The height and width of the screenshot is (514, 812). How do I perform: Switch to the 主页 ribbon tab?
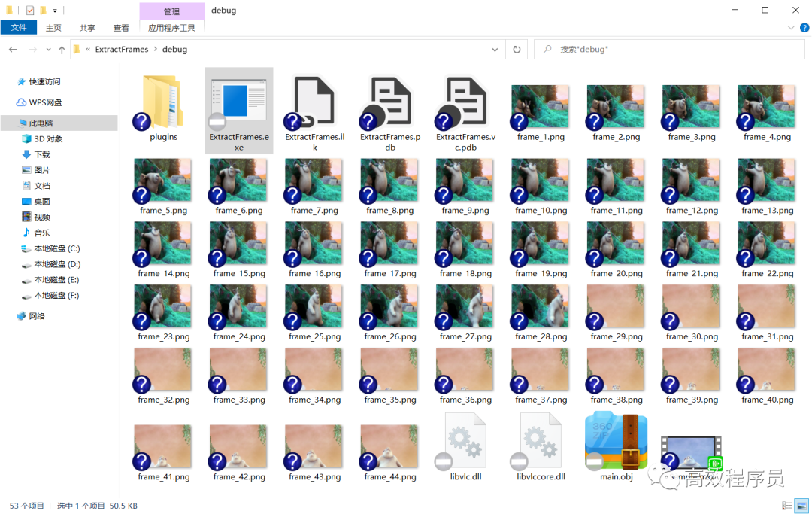pyautogui.click(x=53, y=28)
